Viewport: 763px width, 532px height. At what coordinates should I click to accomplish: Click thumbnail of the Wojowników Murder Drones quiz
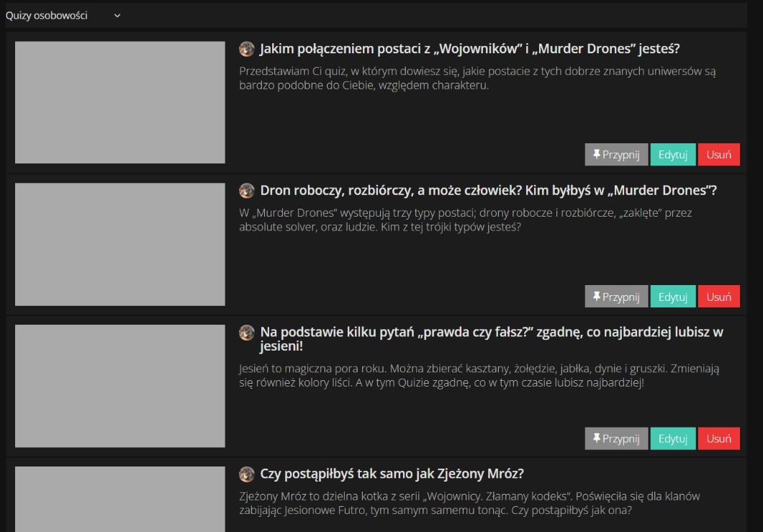(120, 102)
